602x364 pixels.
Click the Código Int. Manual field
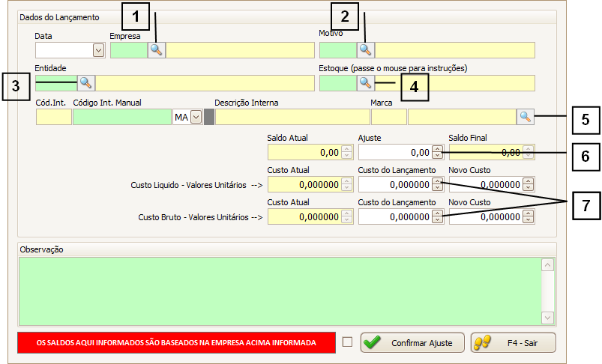(x=121, y=117)
